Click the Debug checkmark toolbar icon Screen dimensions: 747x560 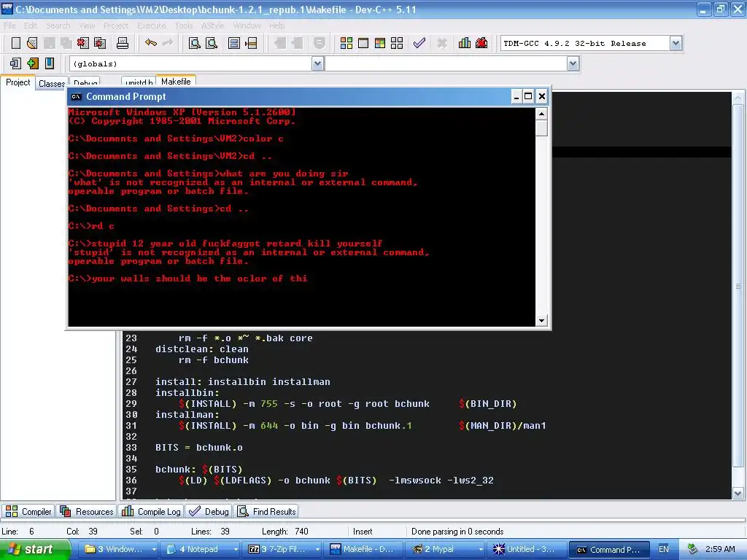coord(419,43)
